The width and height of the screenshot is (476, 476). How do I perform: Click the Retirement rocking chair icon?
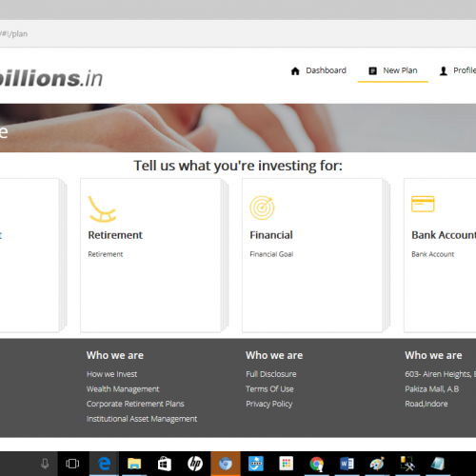pyautogui.click(x=102, y=208)
